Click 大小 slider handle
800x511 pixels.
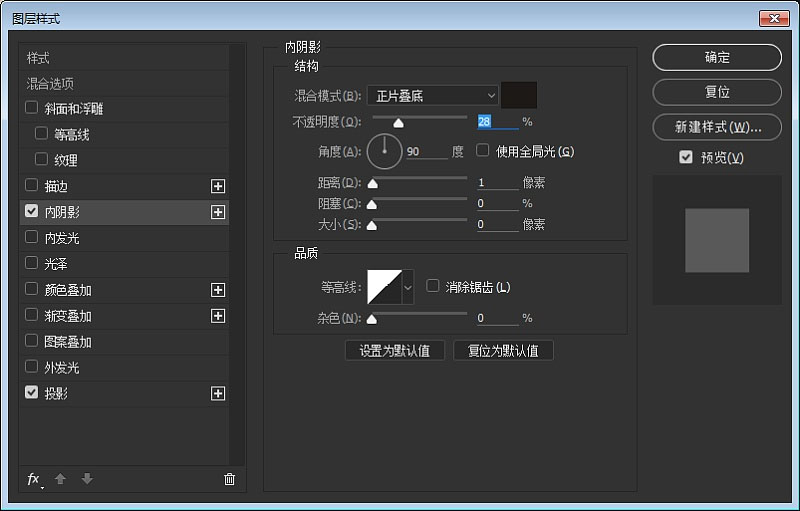[372, 225]
